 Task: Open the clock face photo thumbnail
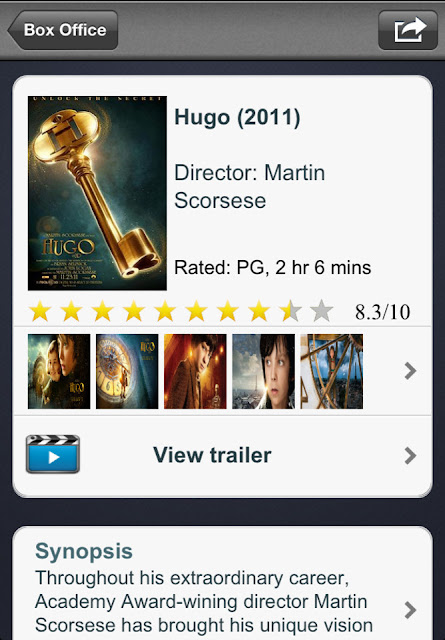pos(127,371)
